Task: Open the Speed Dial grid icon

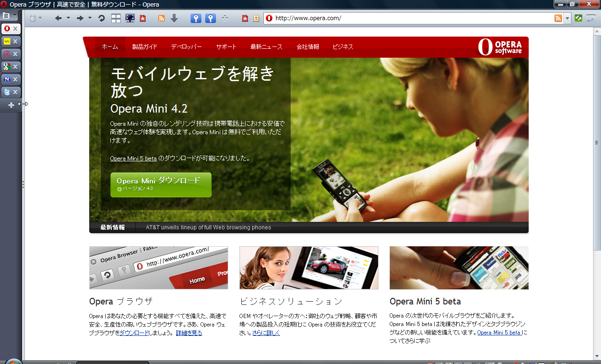Action: [116, 18]
